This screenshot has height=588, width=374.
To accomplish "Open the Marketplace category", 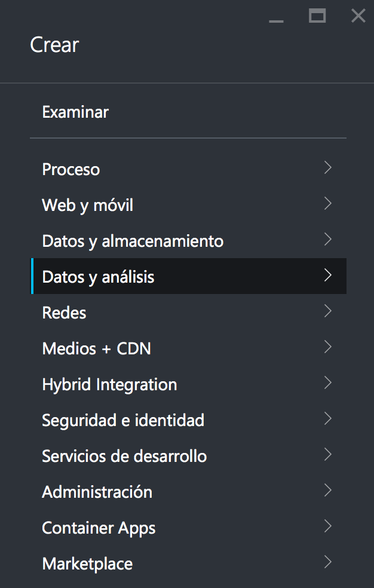I will point(87,563).
